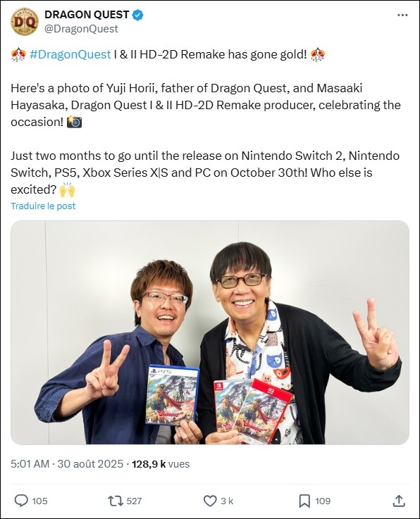Screen dimensions: 420x519
Task: Open the DRAGON QUEST display name
Action: tap(87, 15)
